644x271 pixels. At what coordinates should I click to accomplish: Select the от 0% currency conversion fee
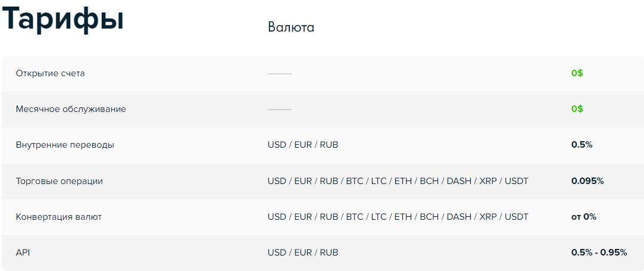(584, 217)
